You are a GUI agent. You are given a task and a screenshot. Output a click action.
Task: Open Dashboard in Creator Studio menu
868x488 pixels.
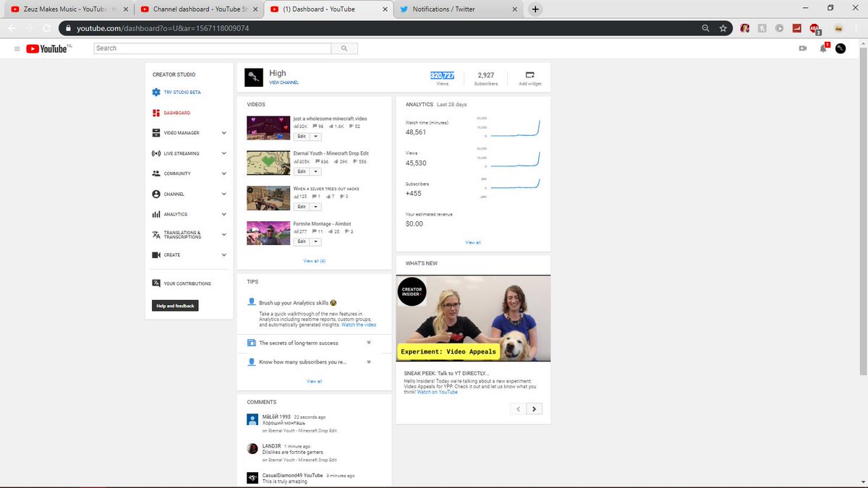click(x=177, y=113)
